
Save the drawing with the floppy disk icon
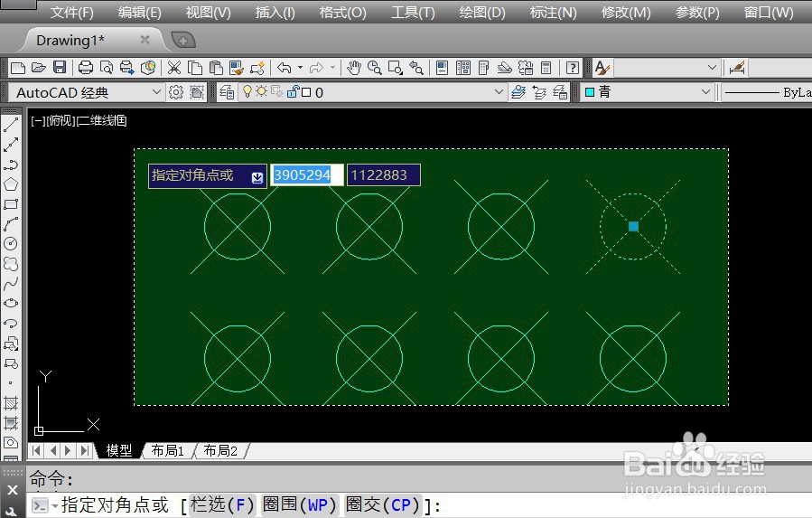click(60, 68)
